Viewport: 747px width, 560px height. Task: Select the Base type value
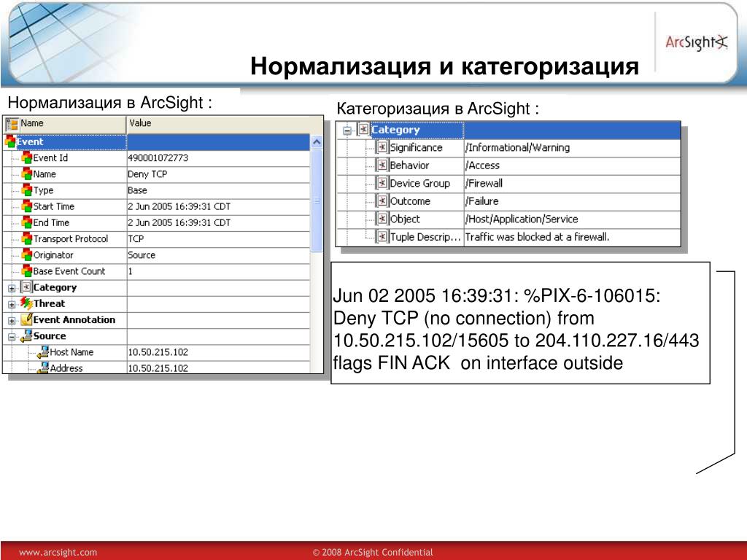pyautogui.click(x=137, y=190)
